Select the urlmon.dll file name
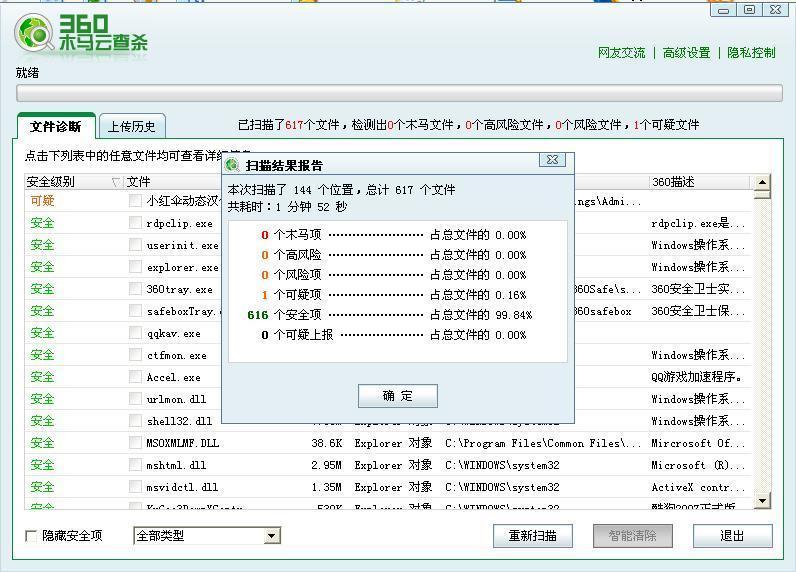Image resolution: width=796 pixels, height=572 pixels. coord(177,400)
